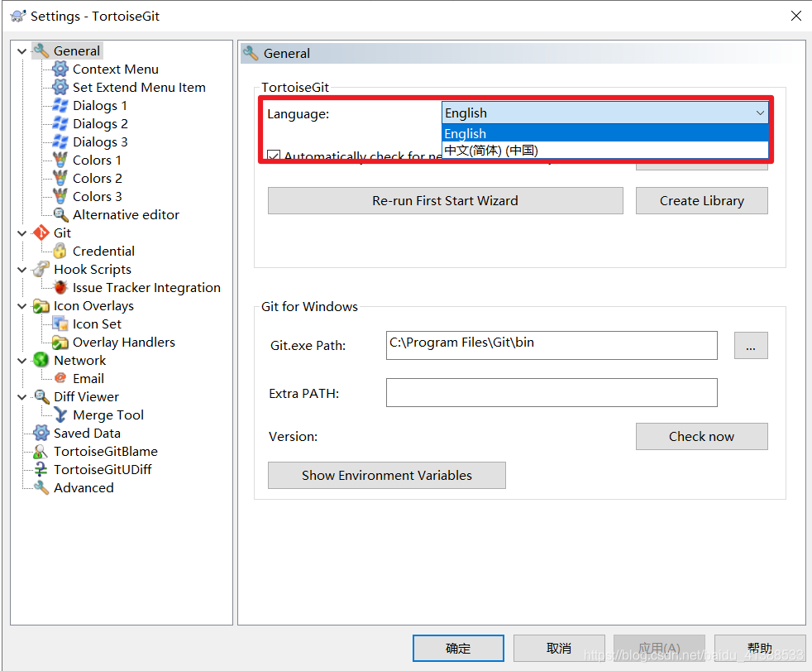The image size is (812, 671).
Task: Click Show Environment Variables button
Action: point(387,475)
